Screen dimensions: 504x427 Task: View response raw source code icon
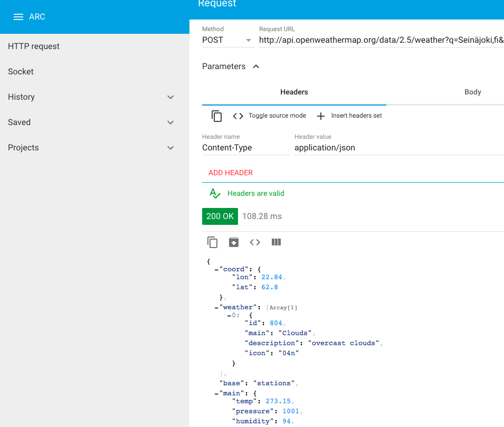[255, 242]
